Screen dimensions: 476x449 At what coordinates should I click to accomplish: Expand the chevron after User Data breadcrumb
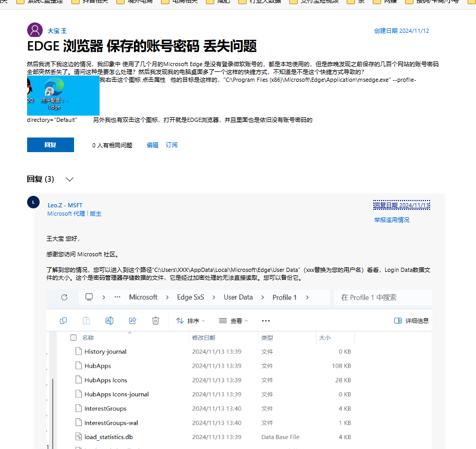coord(263,297)
